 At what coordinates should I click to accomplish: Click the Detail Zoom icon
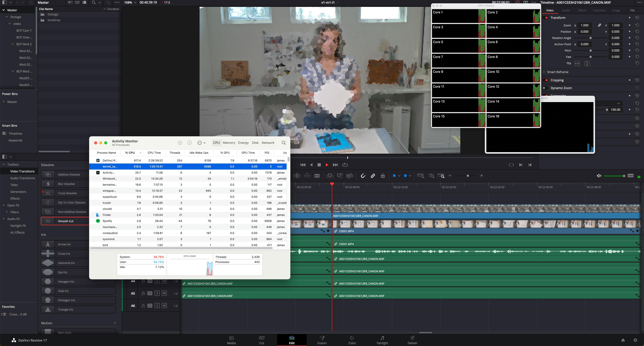[x=431, y=176]
